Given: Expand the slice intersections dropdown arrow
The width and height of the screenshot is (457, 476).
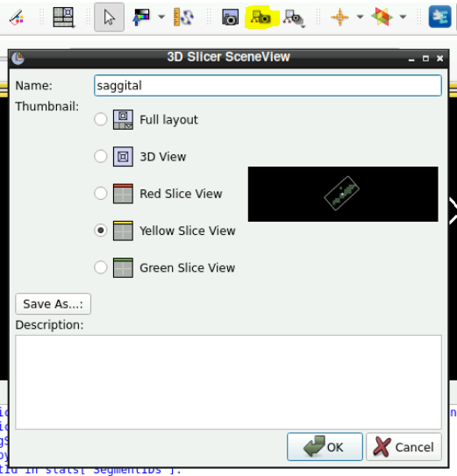Looking at the screenshot, I should point(403,17).
